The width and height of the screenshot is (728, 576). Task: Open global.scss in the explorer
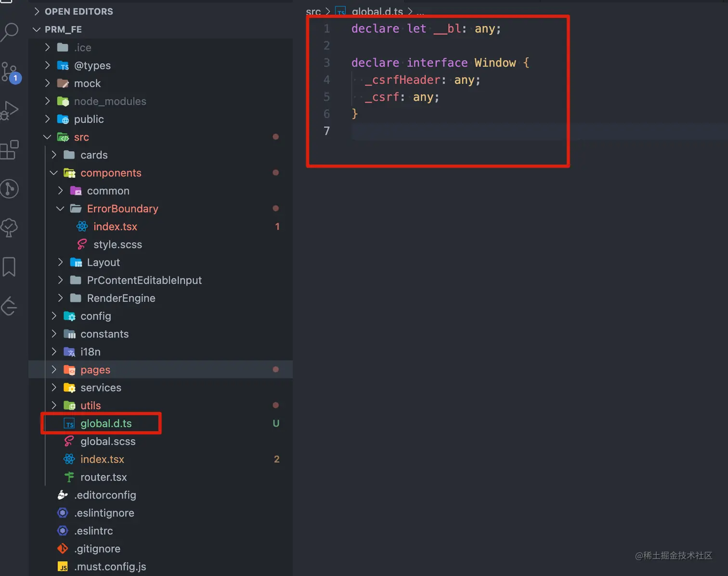pyautogui.click(x=108, y=442)
